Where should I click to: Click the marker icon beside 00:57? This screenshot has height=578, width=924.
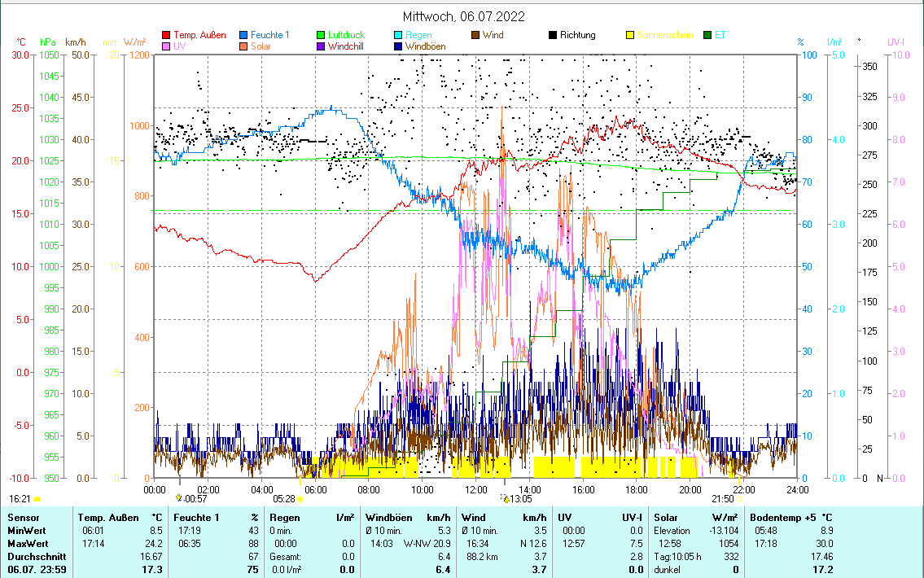coord(178,497)
